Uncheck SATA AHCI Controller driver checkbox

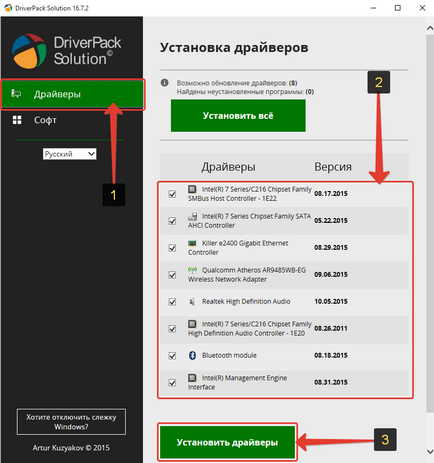(172, 221)
